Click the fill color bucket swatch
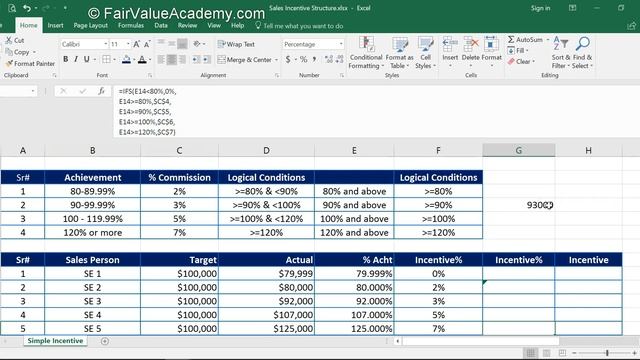The height and width of the screenshot is (360, 640). (127, 60)
